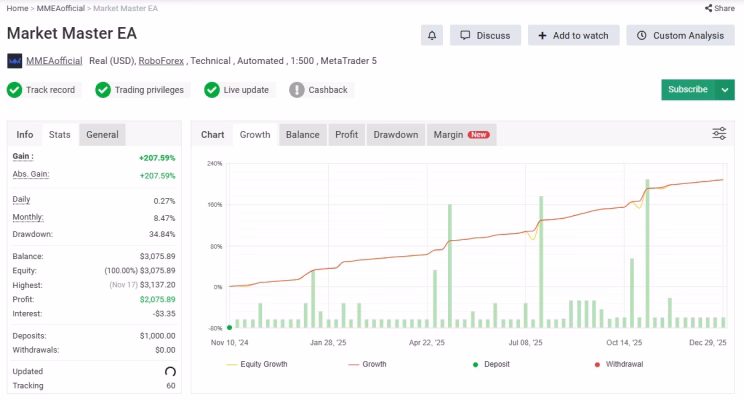744x400 pixels.
Task: Click the Trading privileges checkmark icon
Action: tap(103, 90)
